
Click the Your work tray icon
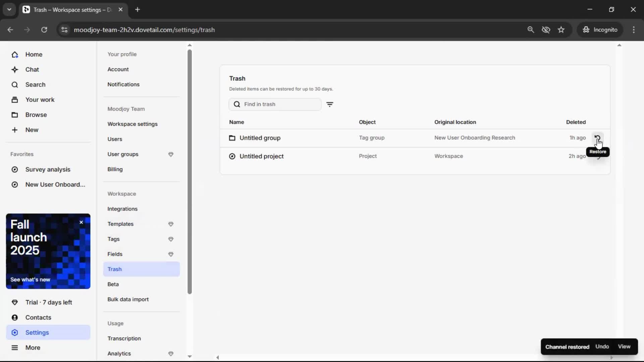pos(15,100)
